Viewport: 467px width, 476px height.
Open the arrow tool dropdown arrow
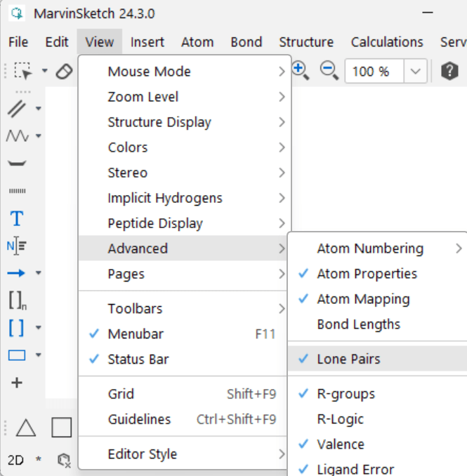39,272
